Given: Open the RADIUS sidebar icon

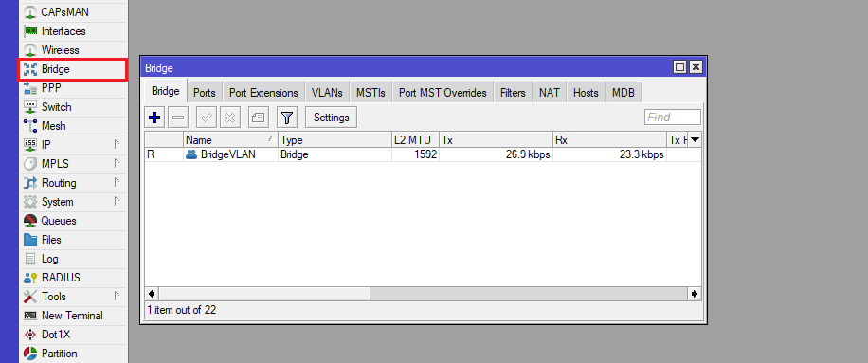Looking at the screenshot, I should [x=30, y=278].
